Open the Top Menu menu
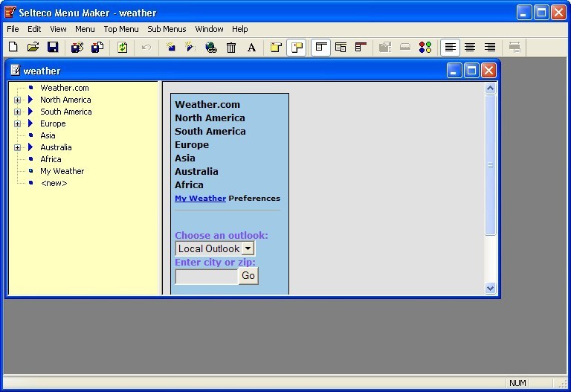This screenshot has height=392, width=571. 121,29
